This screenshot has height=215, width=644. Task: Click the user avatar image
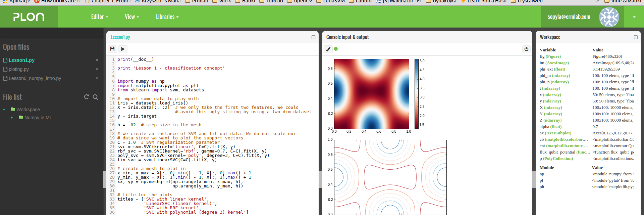coord(609,17)
